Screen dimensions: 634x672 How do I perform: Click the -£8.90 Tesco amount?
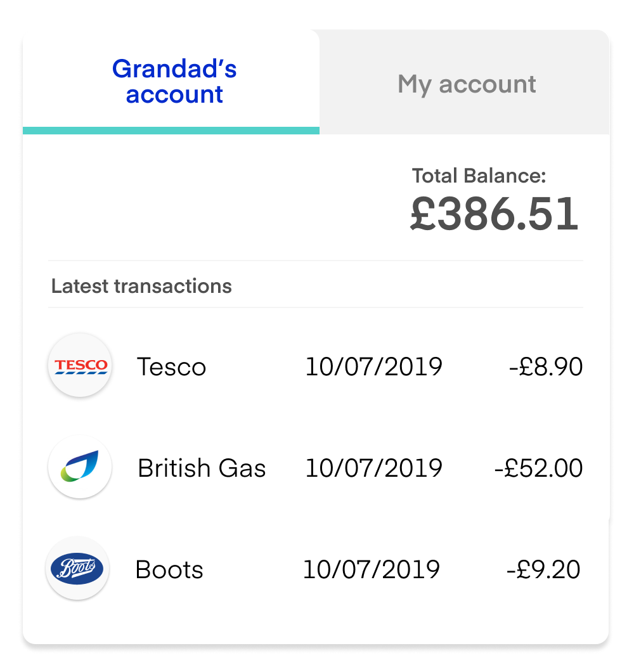[545, 366]
